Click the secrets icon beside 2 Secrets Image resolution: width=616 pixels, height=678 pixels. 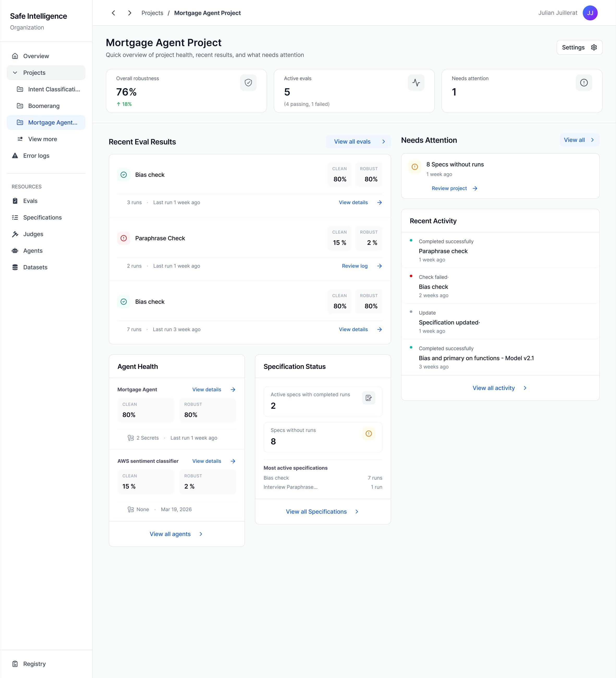click(x=131, y=438)
